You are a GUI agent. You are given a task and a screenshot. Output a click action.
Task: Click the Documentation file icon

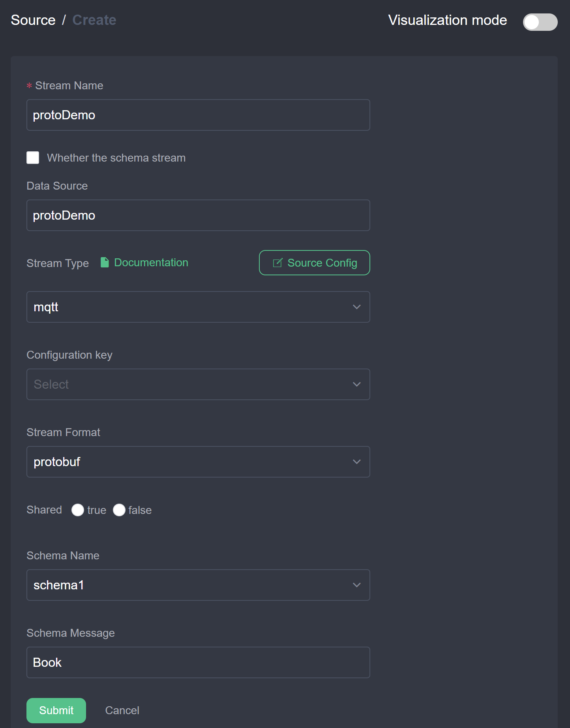(105, 263)
